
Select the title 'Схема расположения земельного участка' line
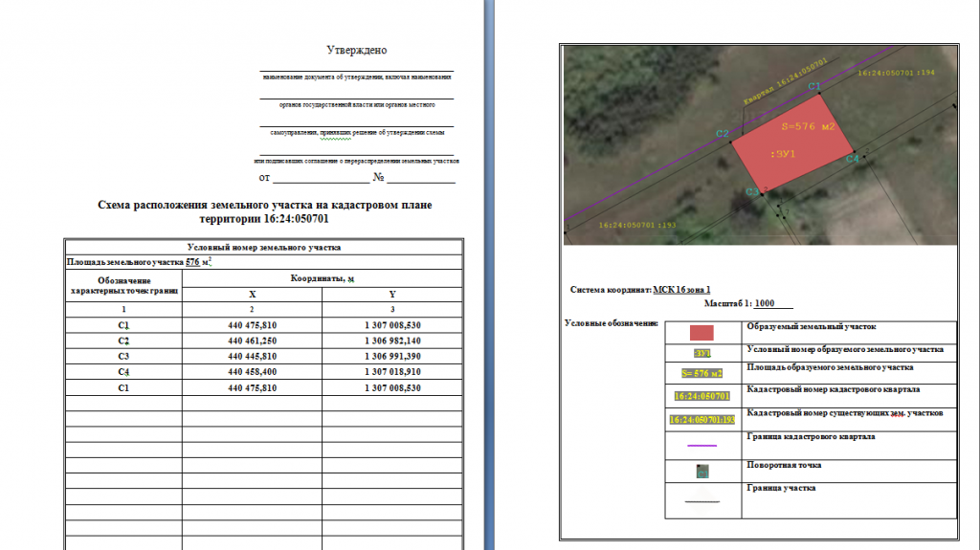[x=264, y=205]
